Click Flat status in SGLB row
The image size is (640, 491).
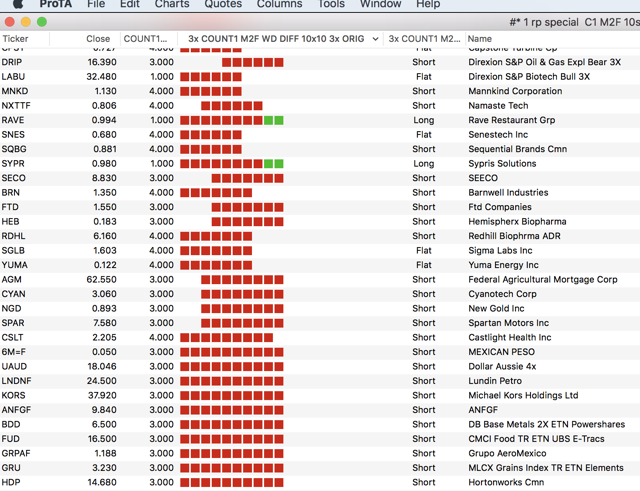pyautogui.click(x=424, y=251)
